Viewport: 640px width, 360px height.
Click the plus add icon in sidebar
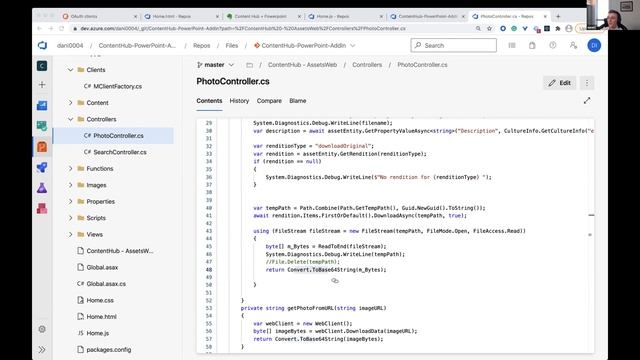[x=42, y=84]
